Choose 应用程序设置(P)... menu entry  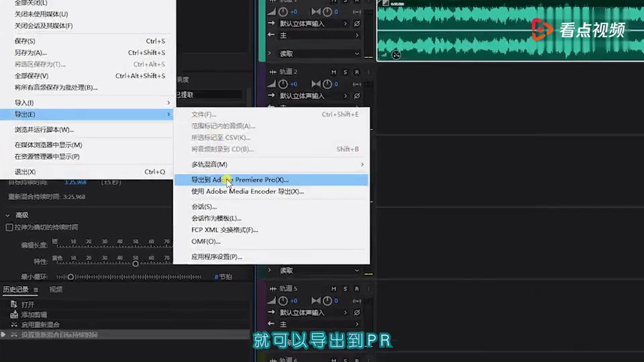(271, 257)
